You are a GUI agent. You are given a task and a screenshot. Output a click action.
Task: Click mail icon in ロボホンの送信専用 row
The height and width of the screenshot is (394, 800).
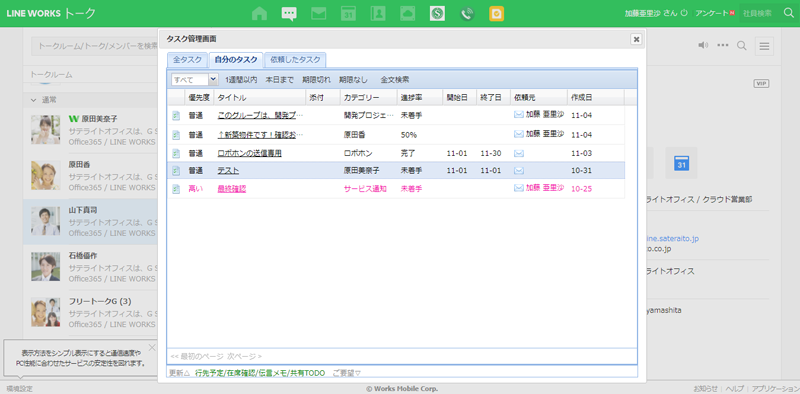point(519,153)
